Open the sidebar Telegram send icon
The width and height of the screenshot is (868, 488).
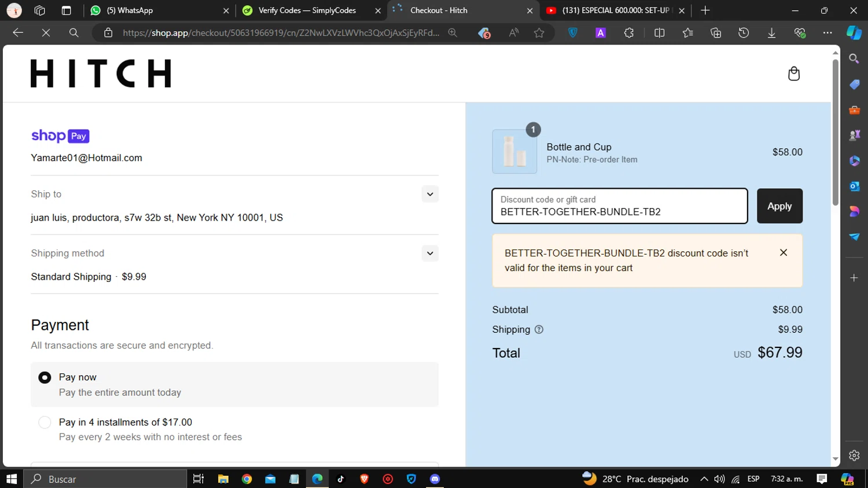pyautogui.click(x=854, y=237)
